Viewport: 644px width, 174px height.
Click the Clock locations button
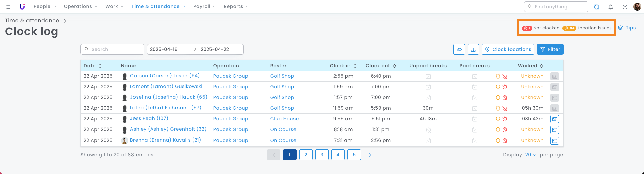pos(508,49)
